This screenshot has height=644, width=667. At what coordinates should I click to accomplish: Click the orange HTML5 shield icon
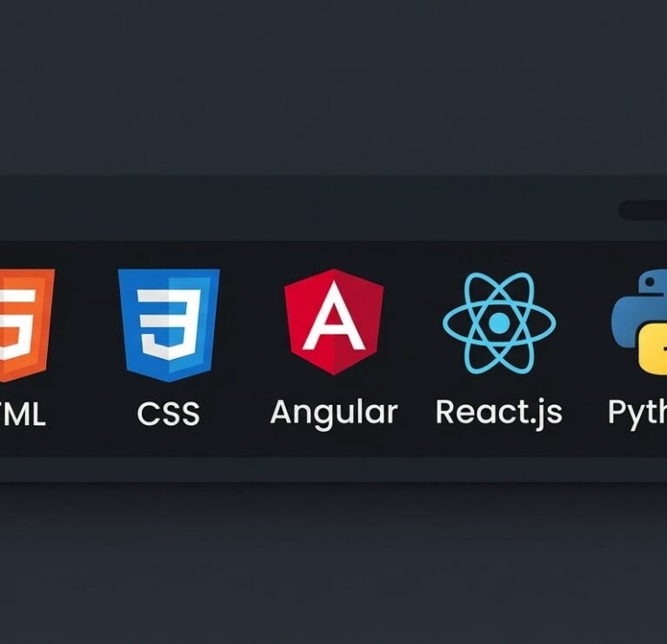coord(27,325)
